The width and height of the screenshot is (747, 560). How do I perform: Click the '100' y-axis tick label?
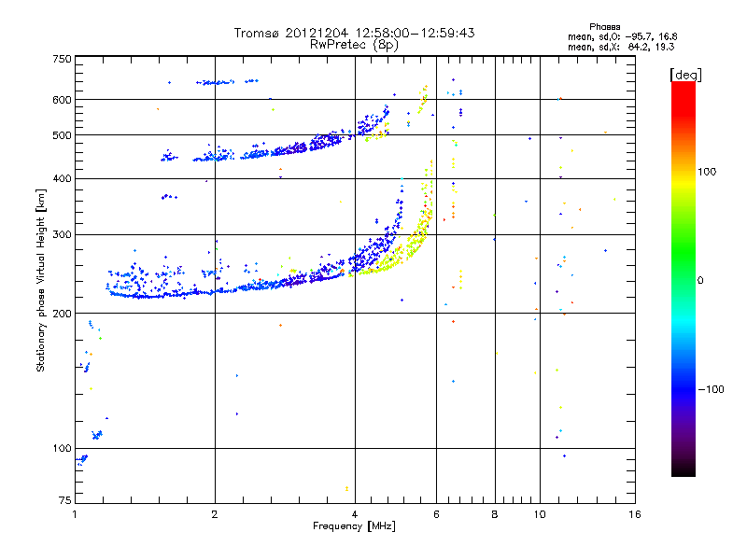point(62,449)
